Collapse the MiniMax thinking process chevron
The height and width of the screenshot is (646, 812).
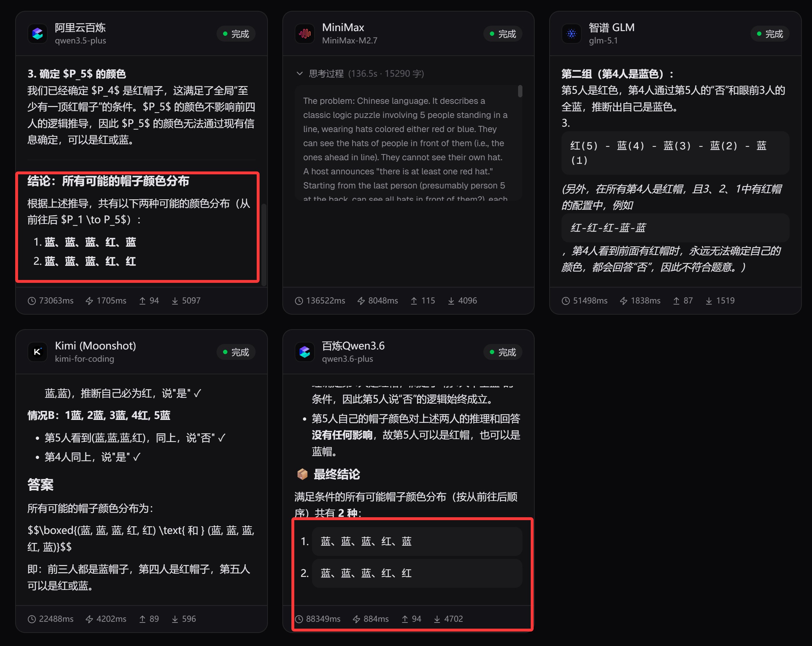point(299,73)
